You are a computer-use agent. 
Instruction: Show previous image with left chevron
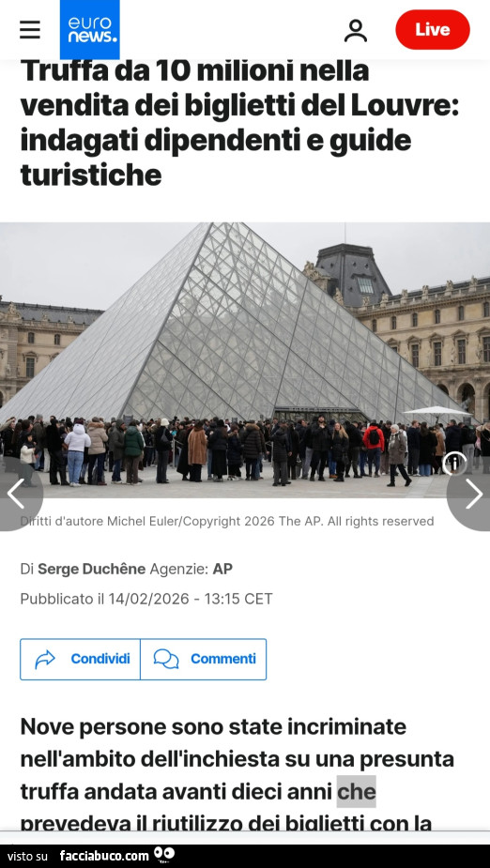tap(17, 494)
